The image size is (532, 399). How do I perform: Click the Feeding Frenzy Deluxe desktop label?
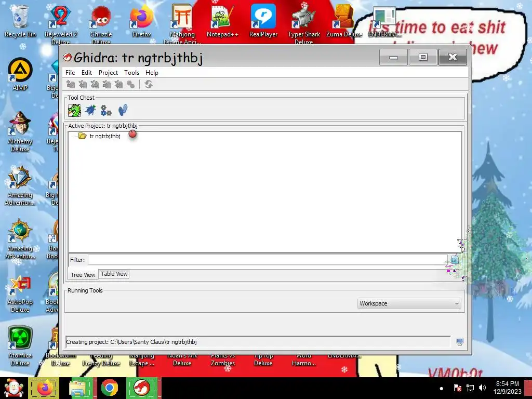101,360
